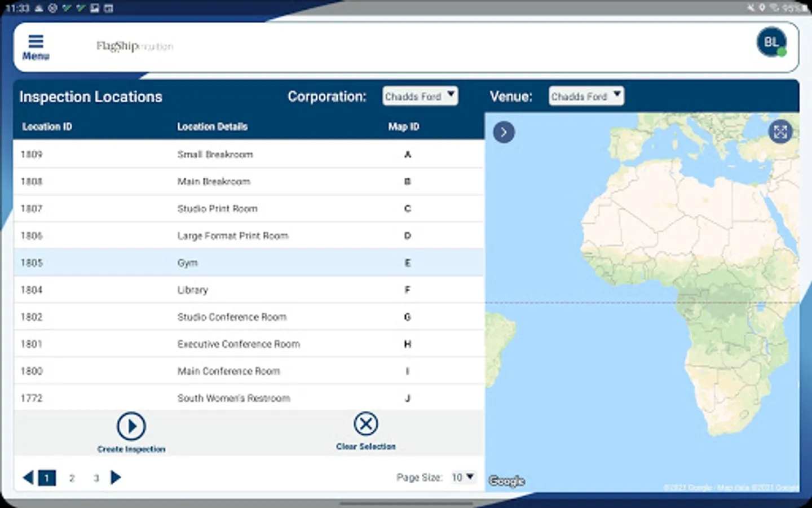Open the Venue dropdown
This screenshot has width=812, height=508.
[586, 97]
